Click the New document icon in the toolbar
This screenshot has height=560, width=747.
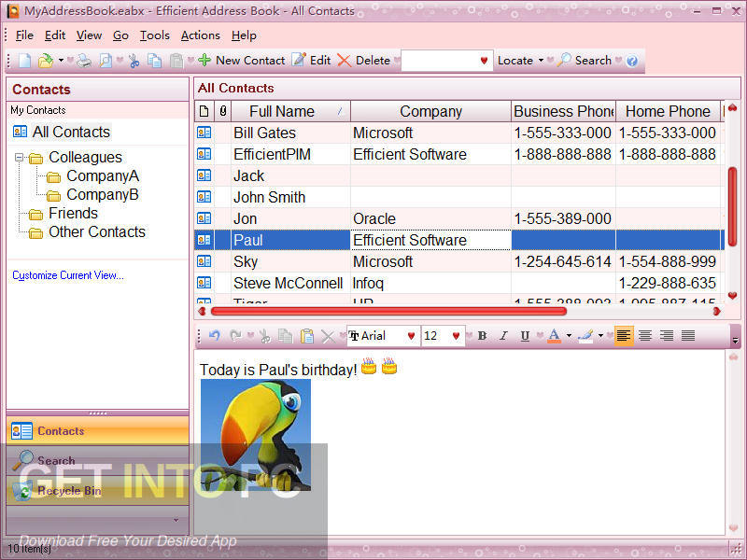(24, 61)
